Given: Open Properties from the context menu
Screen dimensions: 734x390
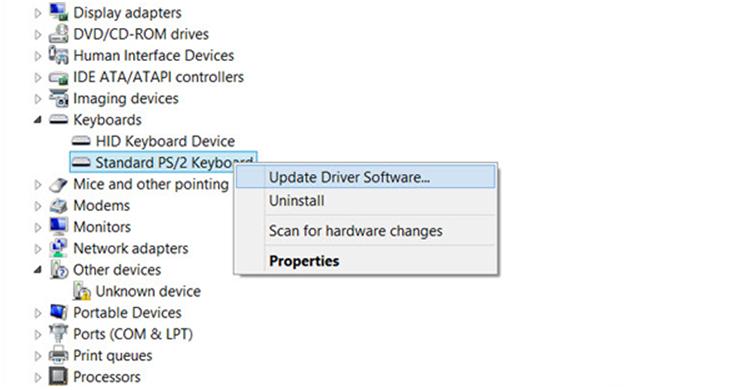Looking at the screenshot, I should click(x=365, y=261).
